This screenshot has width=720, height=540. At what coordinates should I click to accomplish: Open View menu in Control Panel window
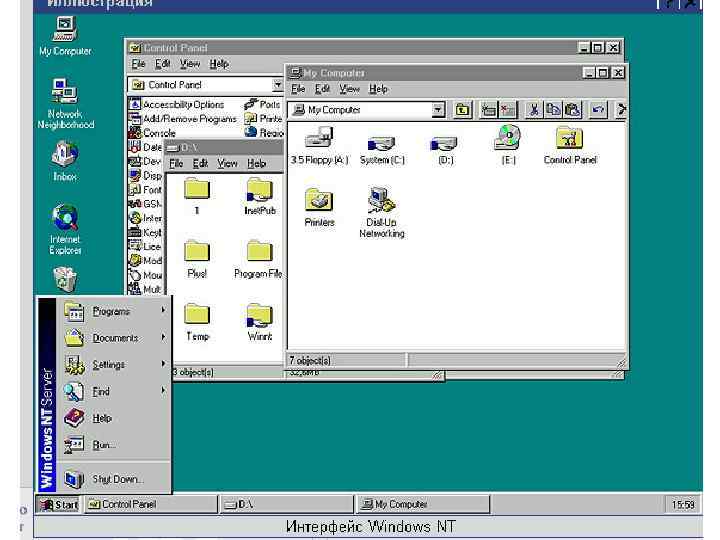tap(190, 64)
